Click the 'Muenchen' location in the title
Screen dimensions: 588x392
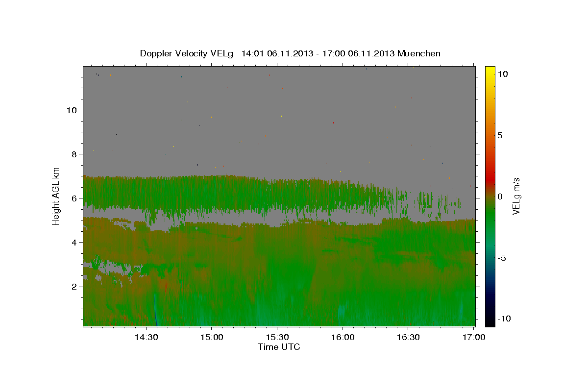click(x=419, y=53)
